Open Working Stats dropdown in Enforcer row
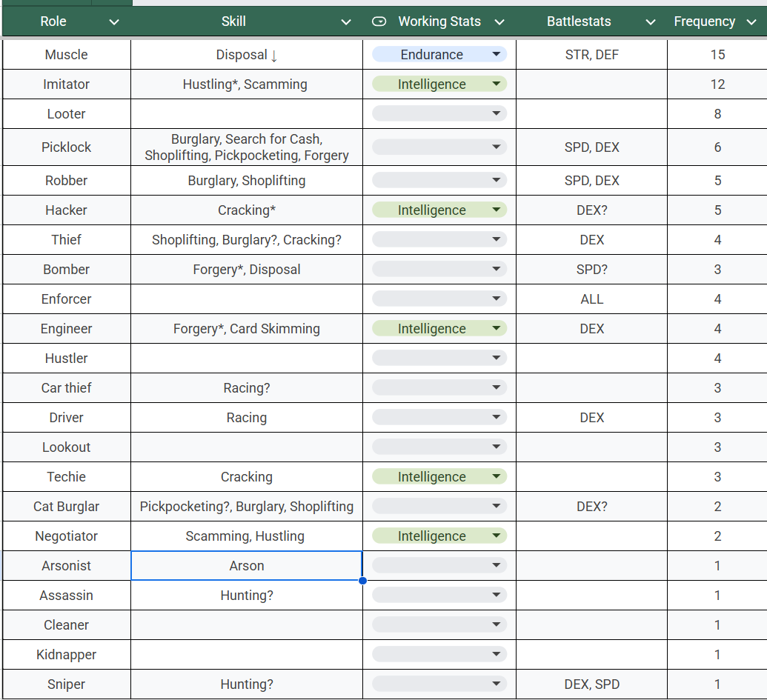Viewport: 767px width, 700px height. click(x=439, y=299)
